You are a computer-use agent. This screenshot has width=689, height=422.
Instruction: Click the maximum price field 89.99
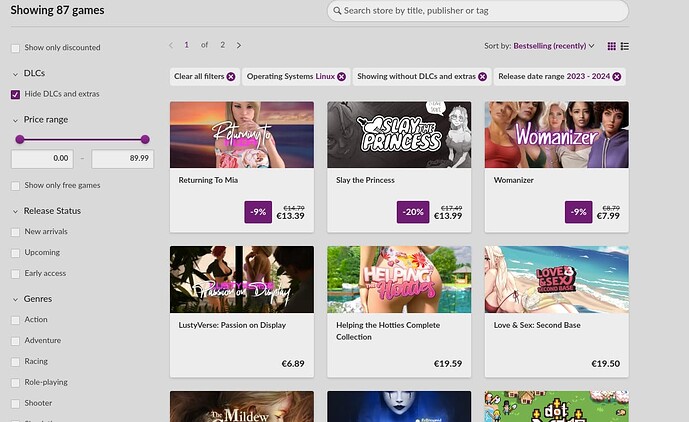pos(123,159)
